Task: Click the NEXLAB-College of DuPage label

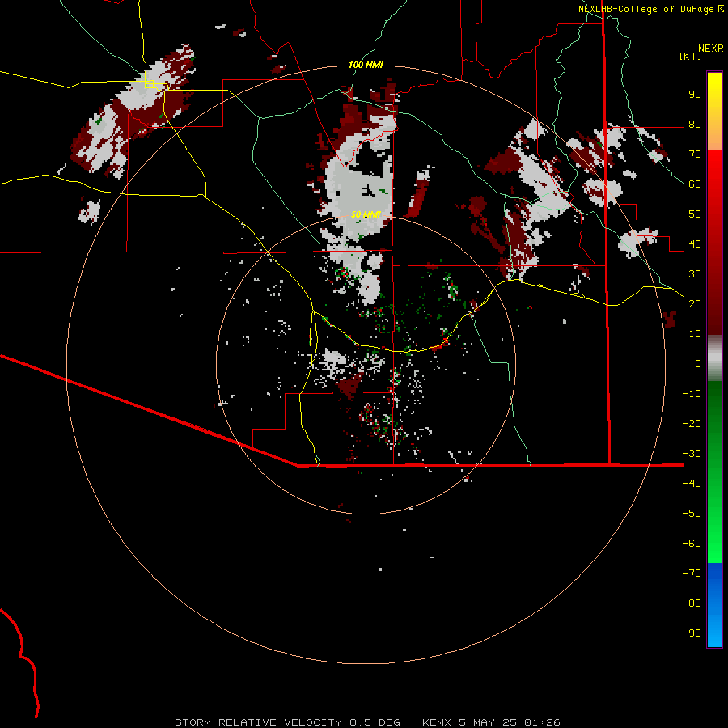Action: tap(646, 9)
